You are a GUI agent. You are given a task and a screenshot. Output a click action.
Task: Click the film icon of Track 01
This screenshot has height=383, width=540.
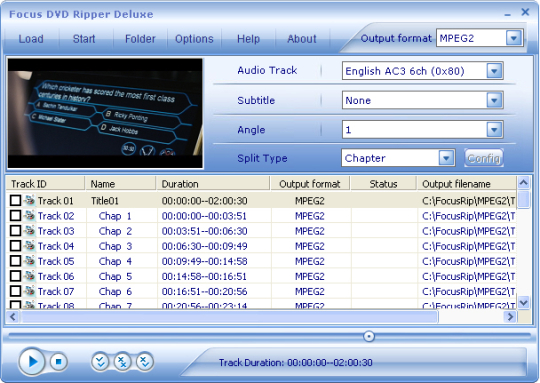(x=30, y=200)
